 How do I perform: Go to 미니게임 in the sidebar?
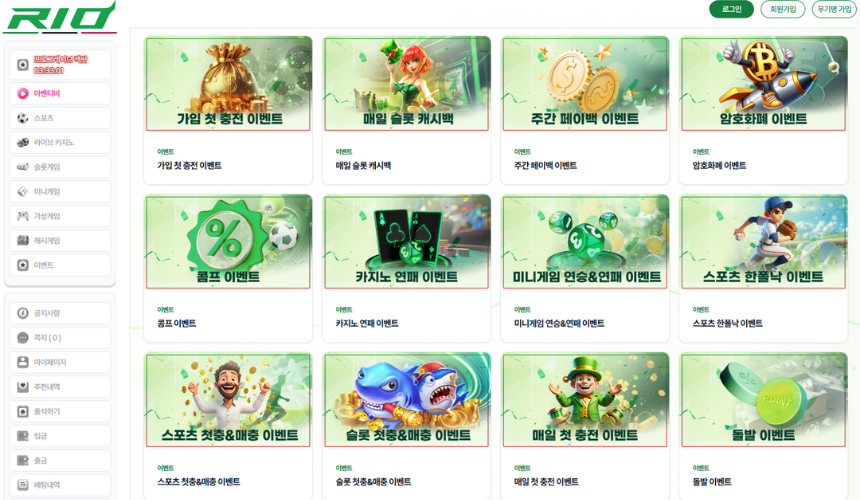[x=60, y=192]
